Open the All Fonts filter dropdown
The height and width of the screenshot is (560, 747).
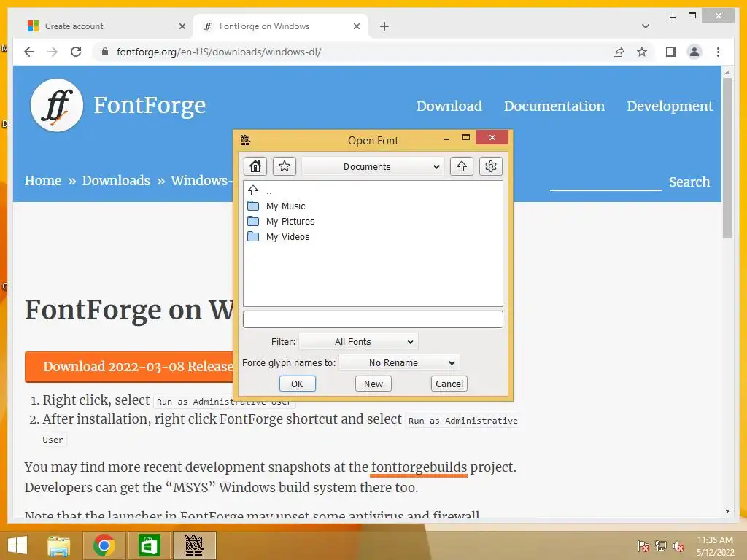[358, 341]
